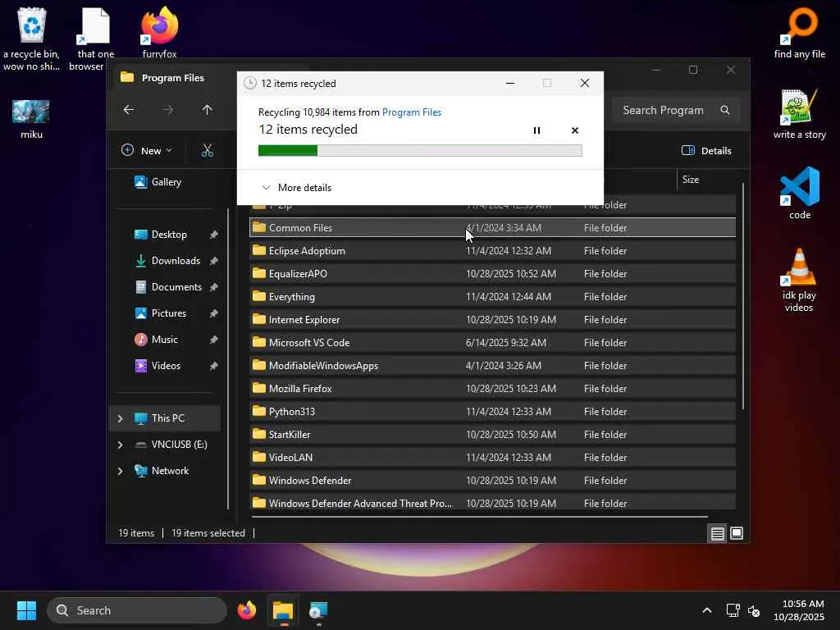Cancel the recycling operation with the X next to pause

point(575,130)
